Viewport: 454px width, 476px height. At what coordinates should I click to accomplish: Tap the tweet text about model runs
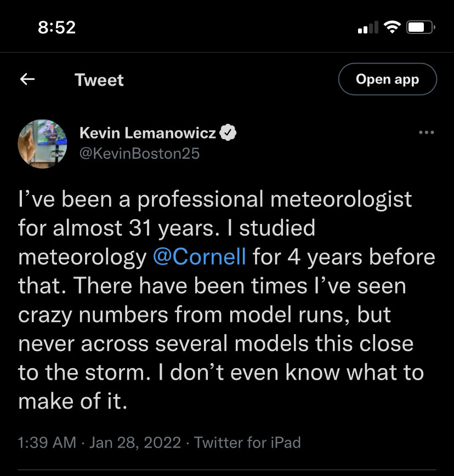click(226, 300)
